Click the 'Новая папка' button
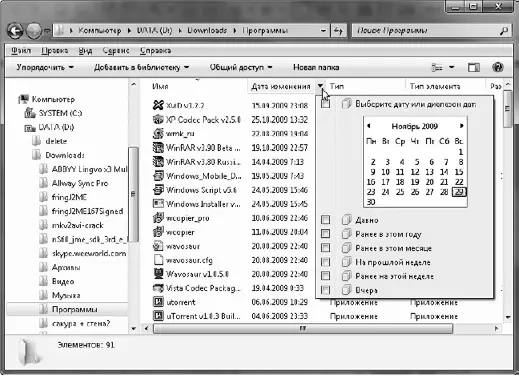 (316, 67)
